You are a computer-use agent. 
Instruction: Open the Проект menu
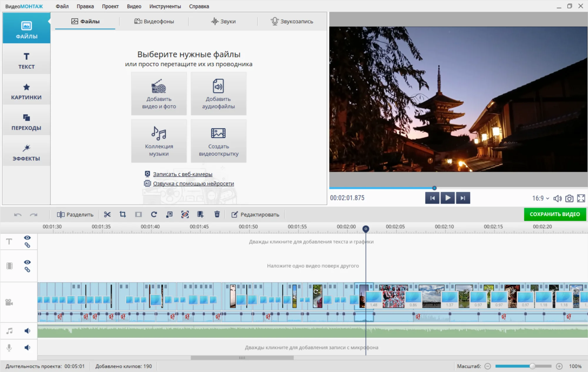tap(110, 6)
